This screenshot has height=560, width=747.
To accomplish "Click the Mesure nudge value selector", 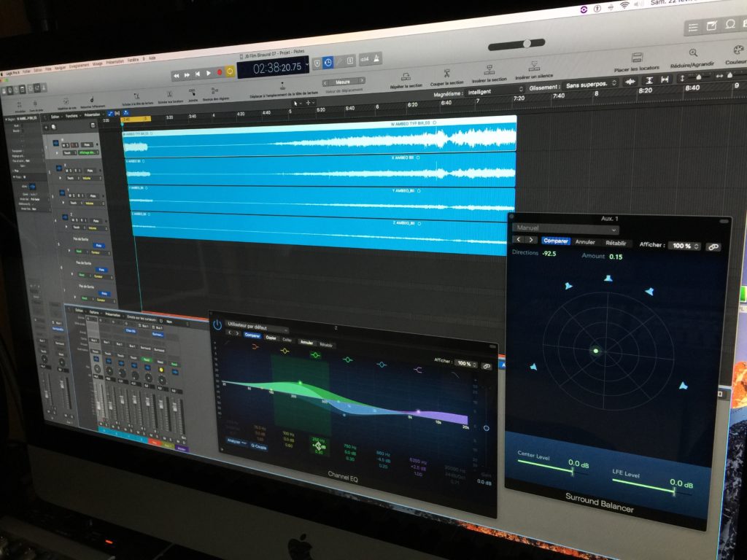I will tap(343, 82).
